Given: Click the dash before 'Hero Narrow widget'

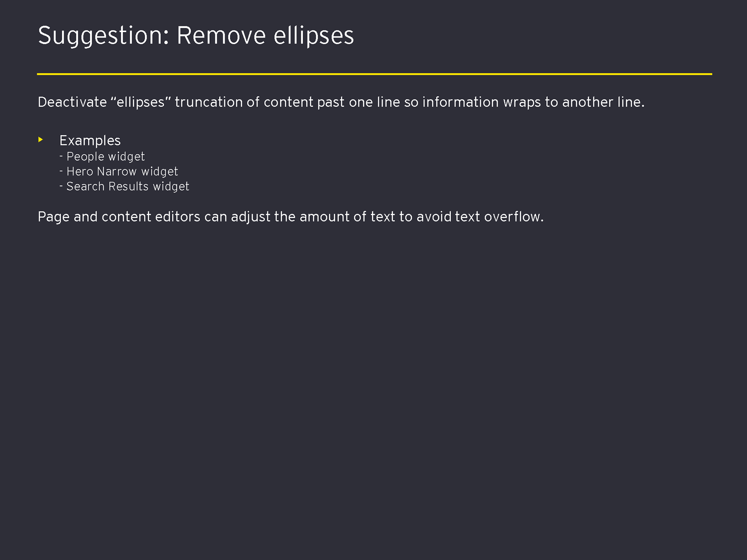Looking at the screenshot, I should [x=61, y=171].
